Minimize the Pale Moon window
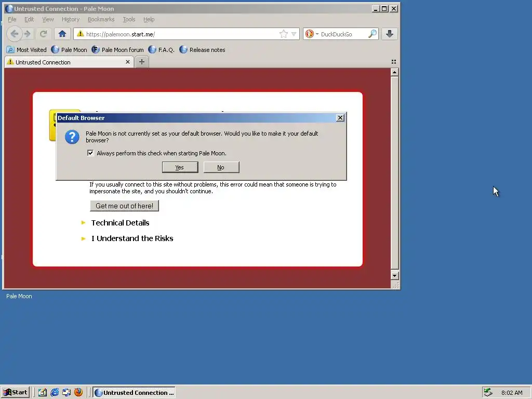This screenshot has height=399, width=532. pos(375,9)
